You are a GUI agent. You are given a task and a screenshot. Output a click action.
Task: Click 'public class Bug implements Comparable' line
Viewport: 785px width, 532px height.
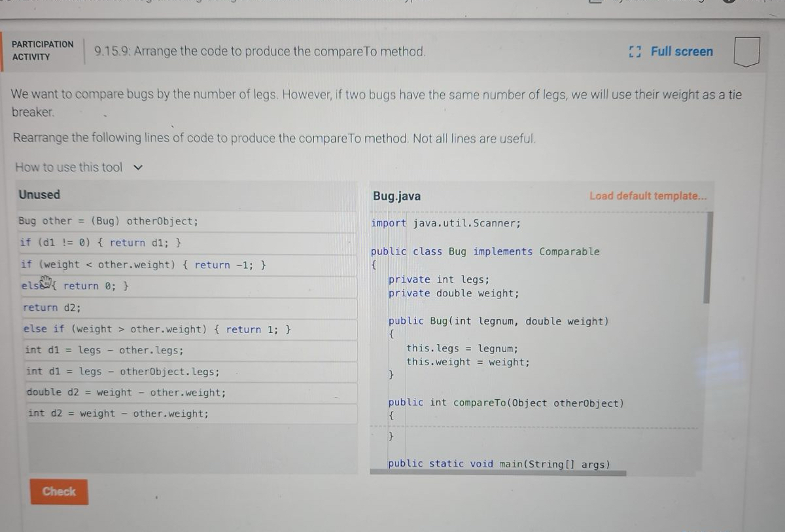tap(485, 252)
